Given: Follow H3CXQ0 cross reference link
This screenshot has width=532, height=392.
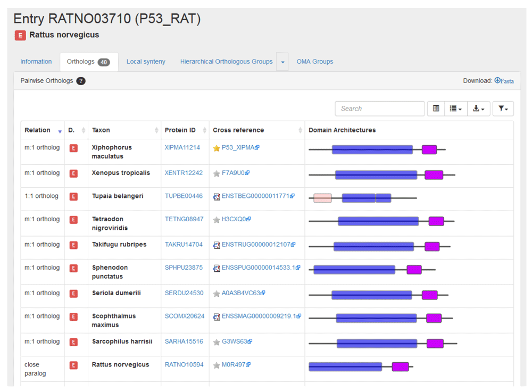Looking at the screenshot, I should (236, 219).
